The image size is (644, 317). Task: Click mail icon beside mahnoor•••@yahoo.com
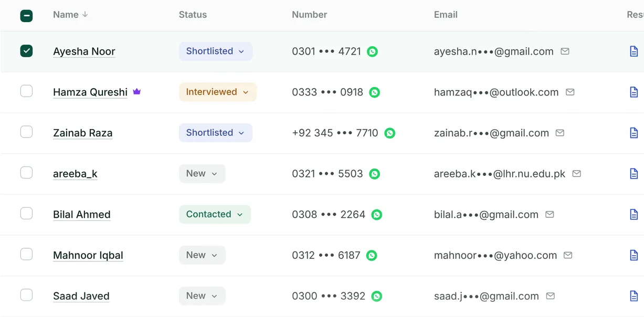(x=568, y=255)
